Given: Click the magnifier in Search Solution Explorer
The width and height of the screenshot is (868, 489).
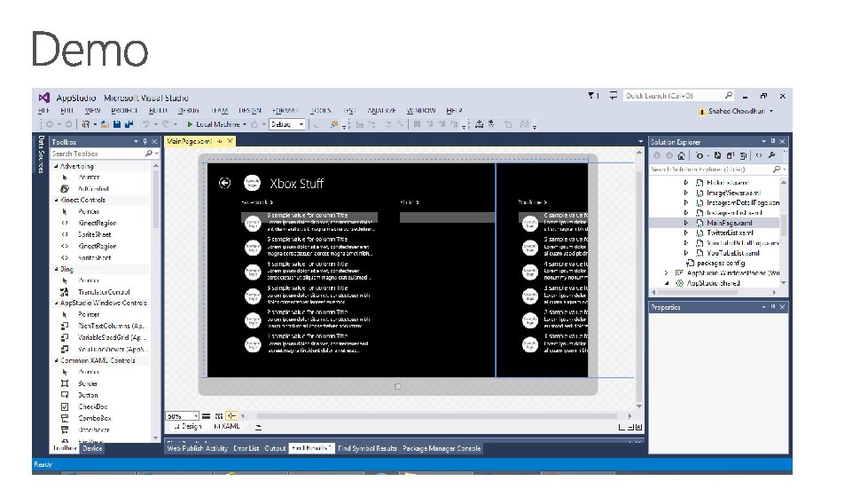Looking at the screenshot, I should (x=776, y=169).
